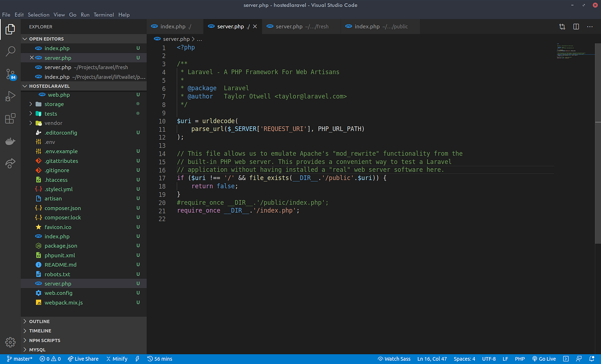
Task: Open the Manage gear at bottom of activity bar
Action: 10,342
